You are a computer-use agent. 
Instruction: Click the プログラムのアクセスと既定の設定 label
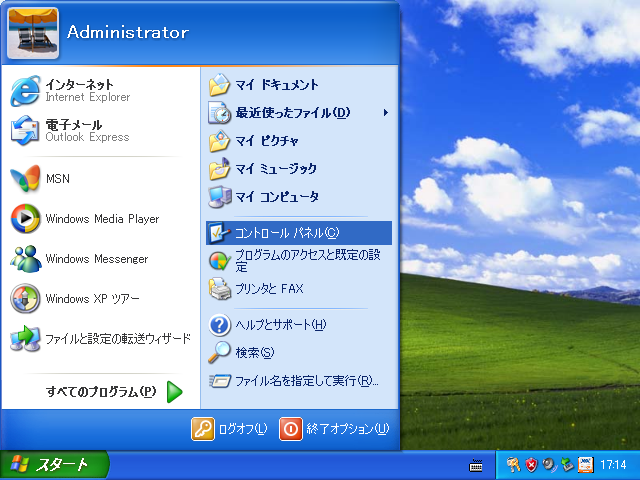[308, 261]
